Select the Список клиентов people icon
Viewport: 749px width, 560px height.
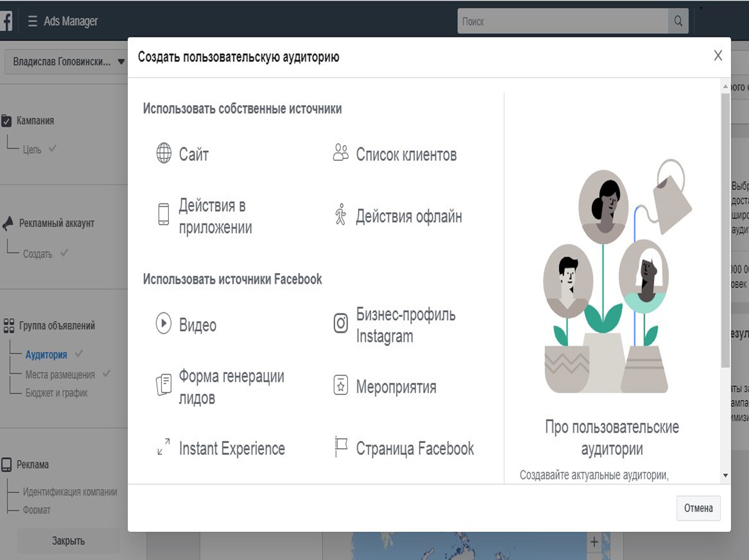pyautogui.click(x=340, y=153)
